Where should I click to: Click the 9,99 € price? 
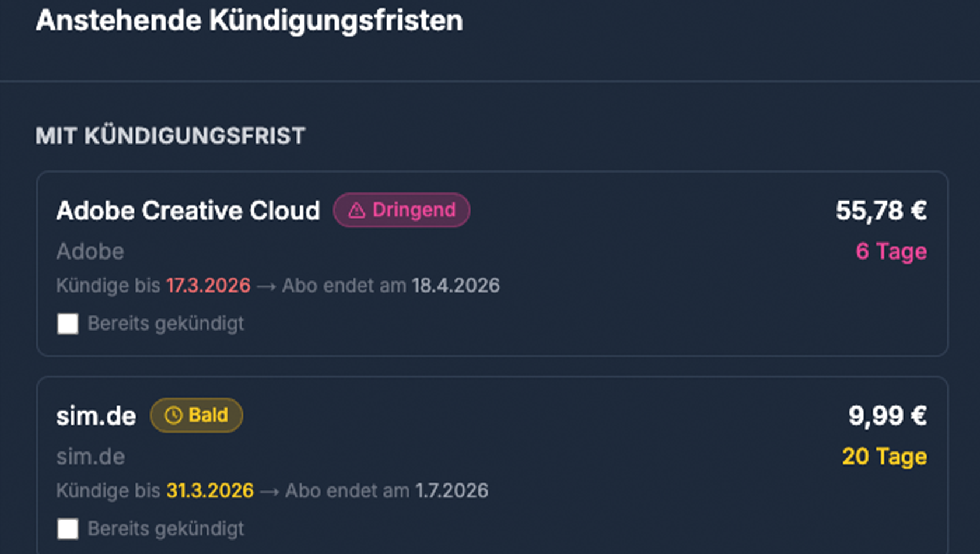[x=887, y=416]
